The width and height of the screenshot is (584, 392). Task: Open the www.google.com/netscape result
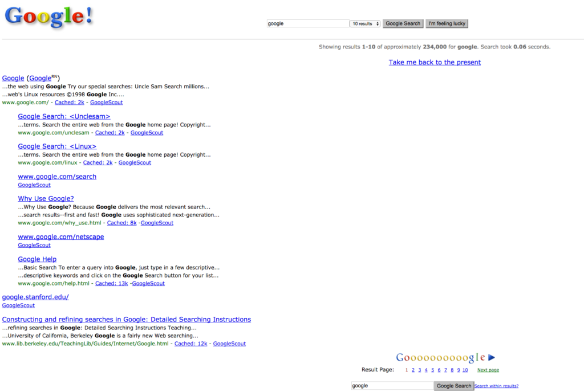tap(60, 236)
